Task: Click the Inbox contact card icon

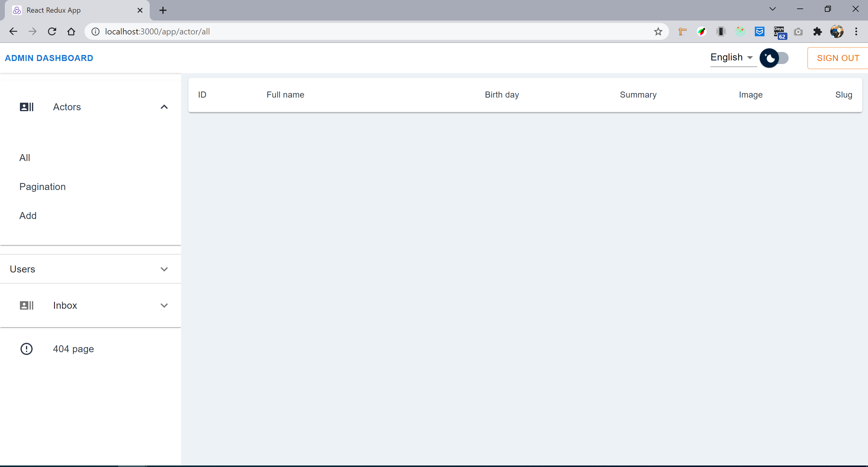Action: 27,305
